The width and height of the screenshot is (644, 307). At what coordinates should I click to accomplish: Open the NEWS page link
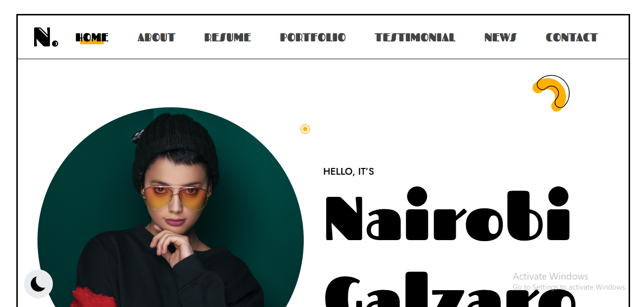point(500,38)
